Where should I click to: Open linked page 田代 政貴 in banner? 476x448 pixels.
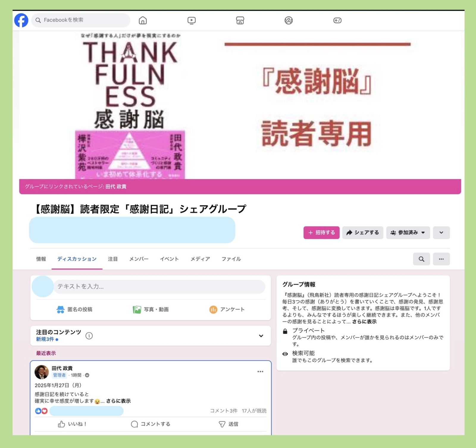click(116, 187)
